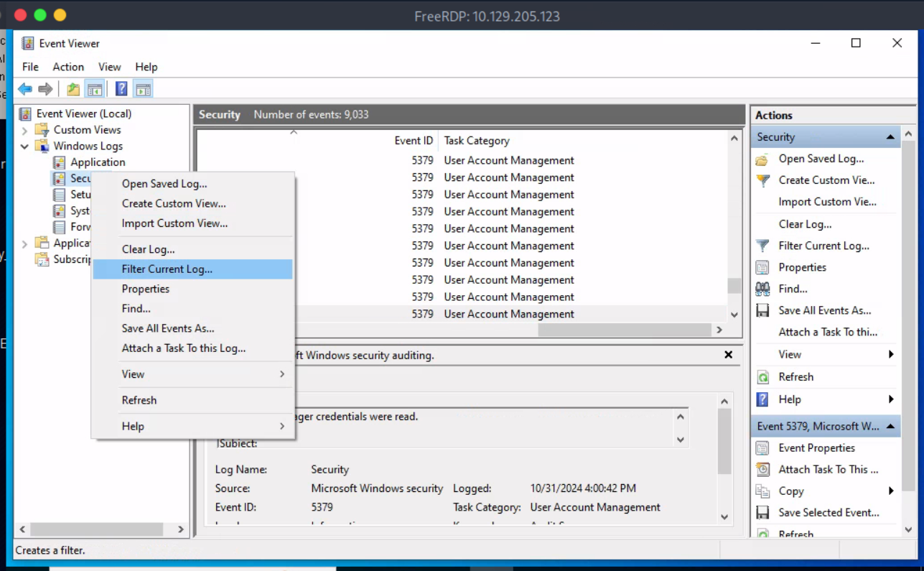Click the Properties icon in Actions pane
Image resolution: width=924 pixels, height=571 pixels.
coord(762,267)
